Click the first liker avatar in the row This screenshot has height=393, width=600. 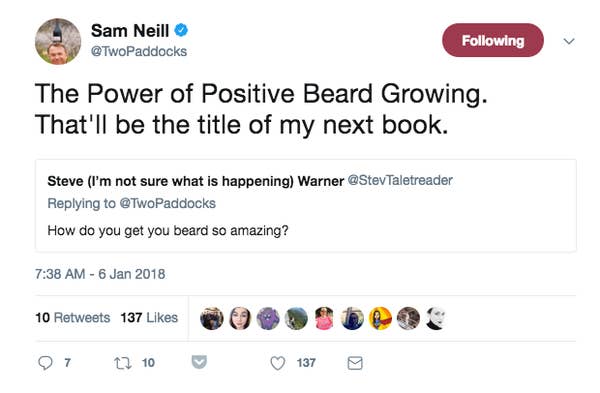[212, 318]
